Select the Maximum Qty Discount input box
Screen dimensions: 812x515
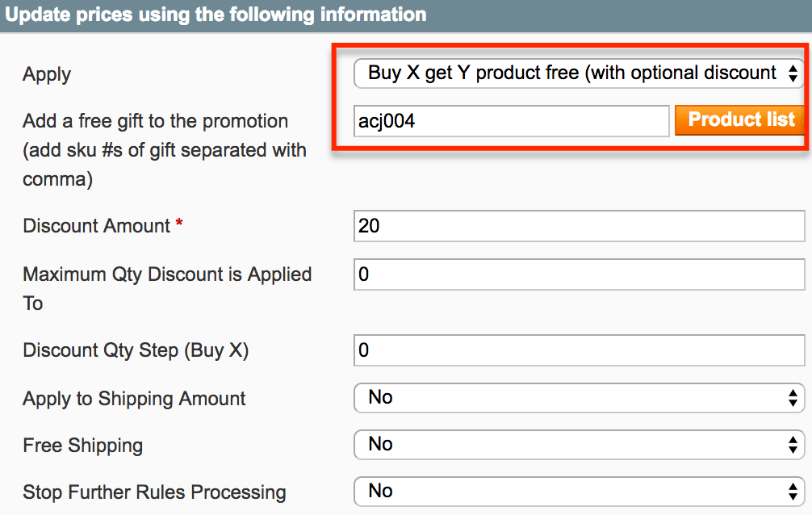pos(579,274)
